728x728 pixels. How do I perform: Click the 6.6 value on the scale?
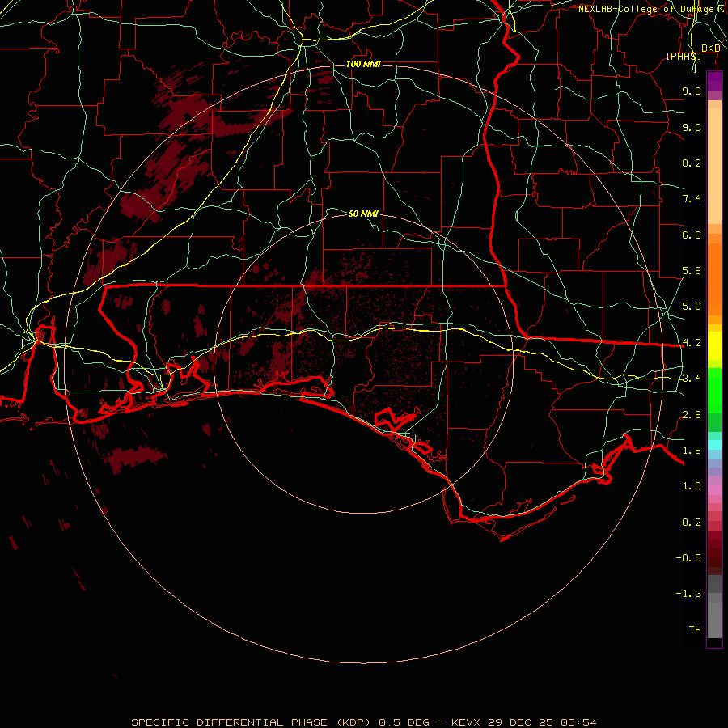click(692, 235)
